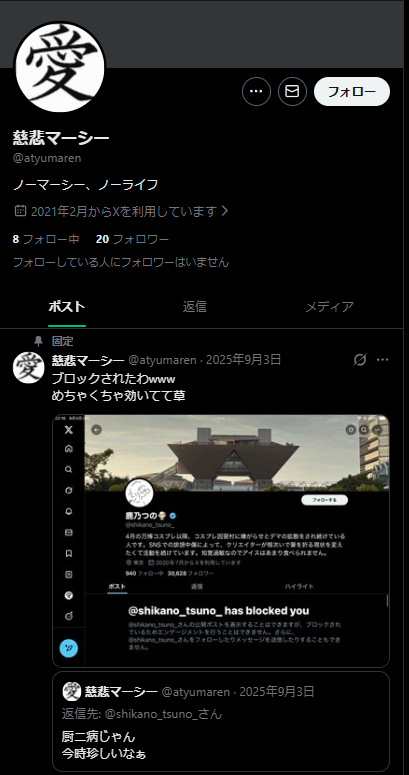Click the フォロー button
Screen dimensions: 409x775
[352, 91]
